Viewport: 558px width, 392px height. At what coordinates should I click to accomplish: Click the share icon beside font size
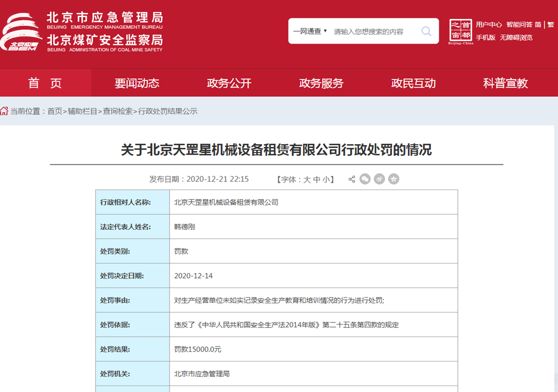[x=352, y=179]
